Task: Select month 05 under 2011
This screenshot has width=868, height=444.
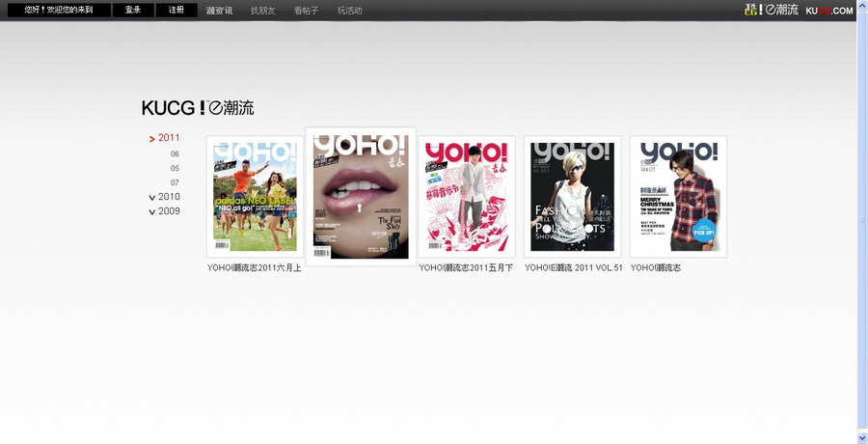Action: click(x=175, y=169)
